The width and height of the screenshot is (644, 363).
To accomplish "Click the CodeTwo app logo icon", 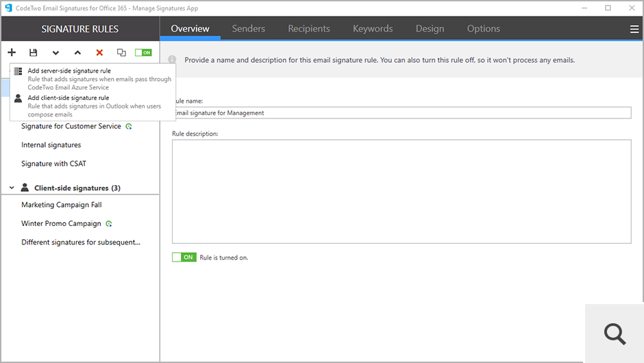I will click(8, 8).
